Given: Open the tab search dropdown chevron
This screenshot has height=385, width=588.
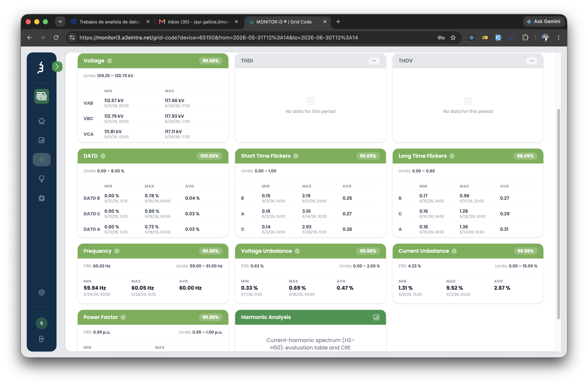Looking at the screenshot, I should click(x=60, y=22).
